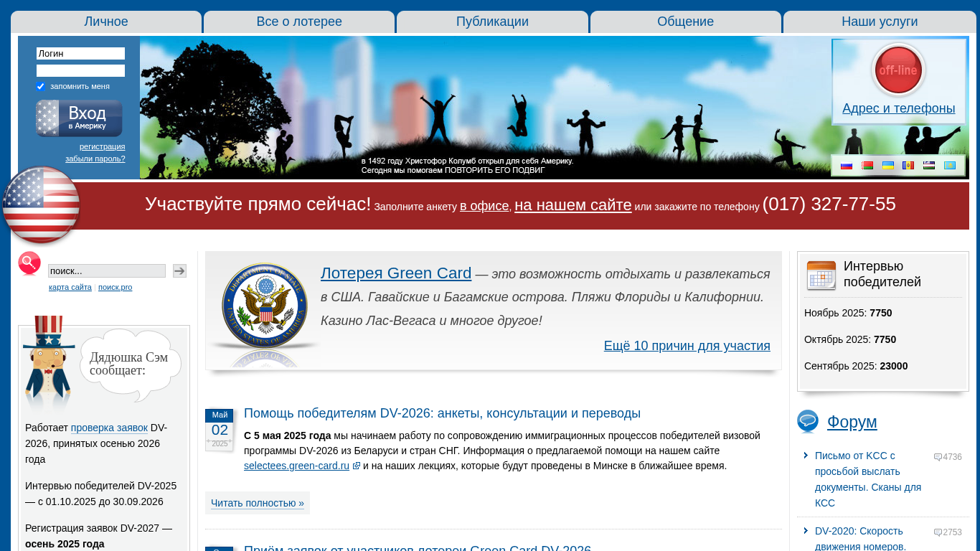The height and width of the screenshot is (551, 980).
Task: Focus the 'поиск...' search field
Action: [x=107, y=270]
